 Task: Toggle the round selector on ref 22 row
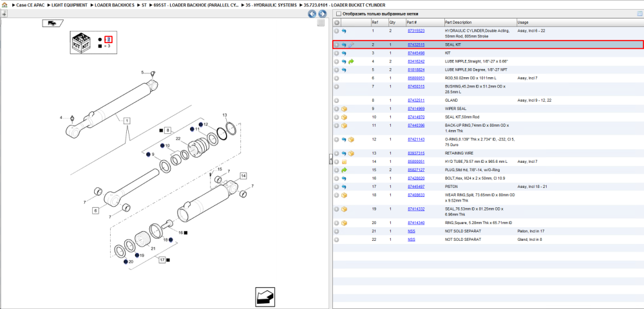click(x=336, y=239)
